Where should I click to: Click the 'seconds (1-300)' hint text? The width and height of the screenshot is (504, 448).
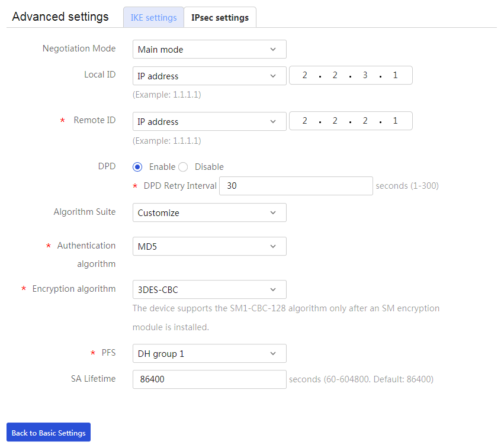coord(407,186)
